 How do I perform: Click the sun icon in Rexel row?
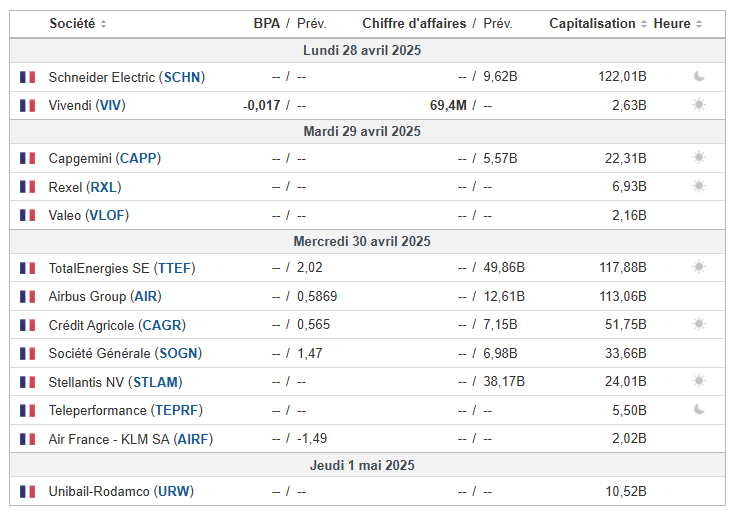699,185
